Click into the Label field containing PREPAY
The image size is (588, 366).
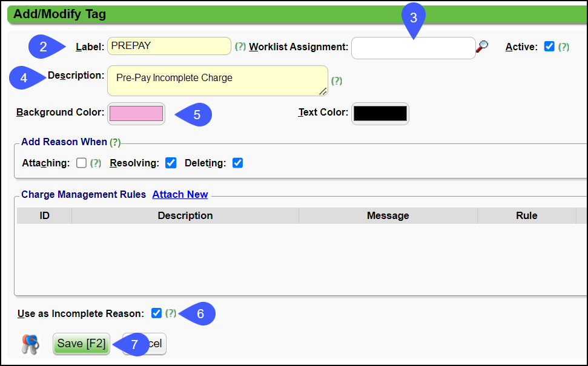[x=168, y=46]
